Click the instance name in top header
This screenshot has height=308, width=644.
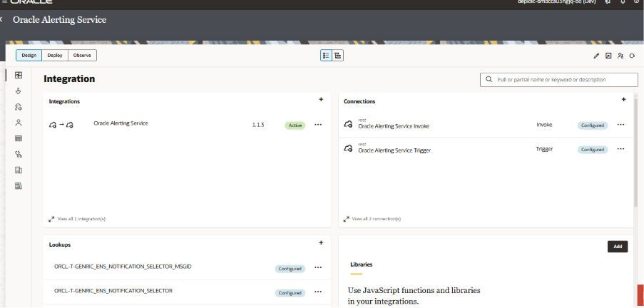coord(556,1)
